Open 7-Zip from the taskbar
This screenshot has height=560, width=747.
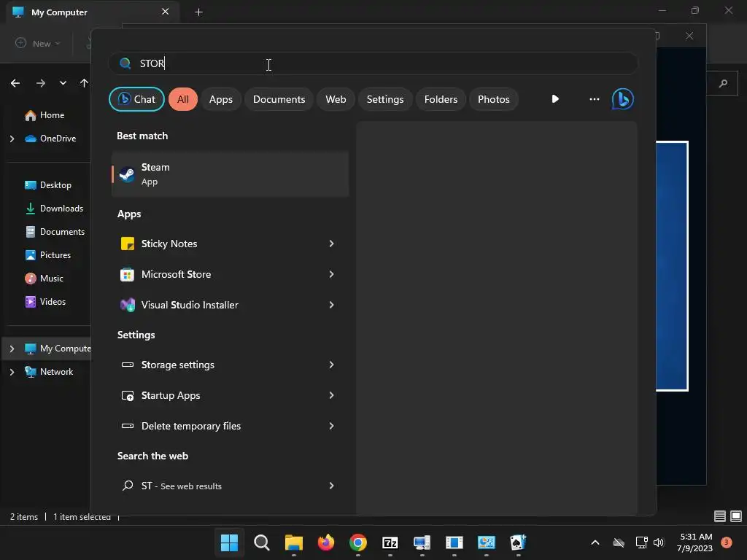(390, 542)
